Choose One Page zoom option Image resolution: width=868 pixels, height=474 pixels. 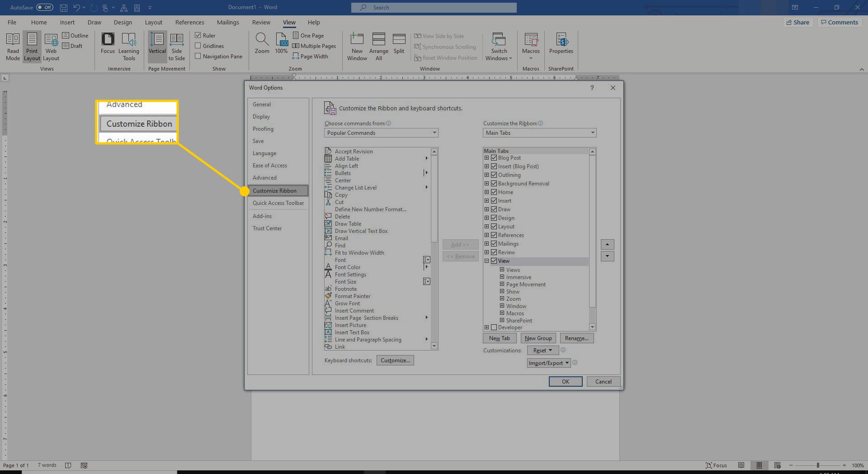(308, 35)
